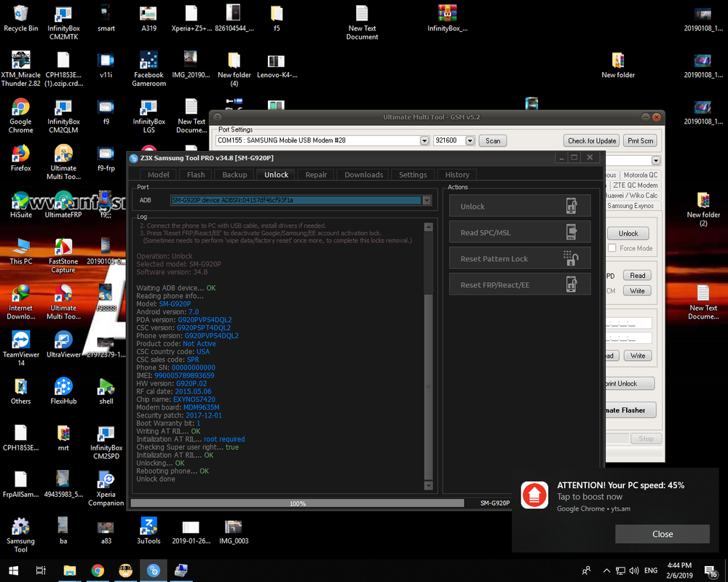The width and height of the screenshot is (728, 582).
Task: Launch UltraViewer from desktop
Action: [x=63, y=345]
